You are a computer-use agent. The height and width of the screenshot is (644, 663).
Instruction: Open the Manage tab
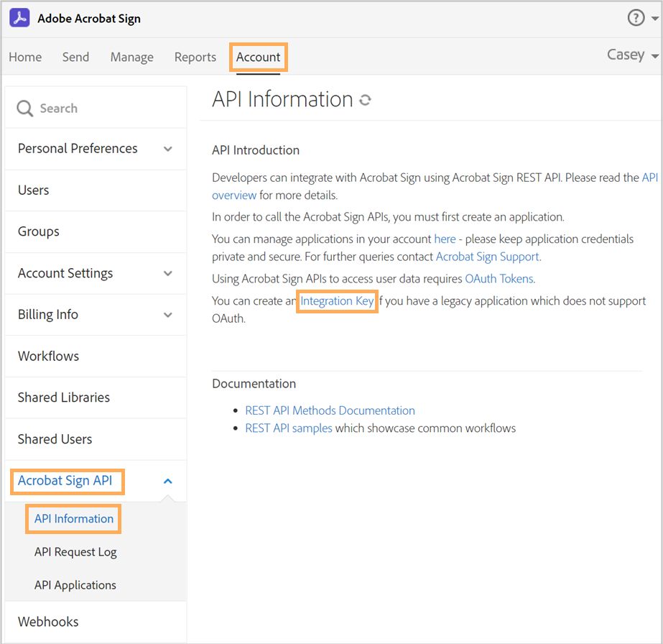(x=132, y=57)
